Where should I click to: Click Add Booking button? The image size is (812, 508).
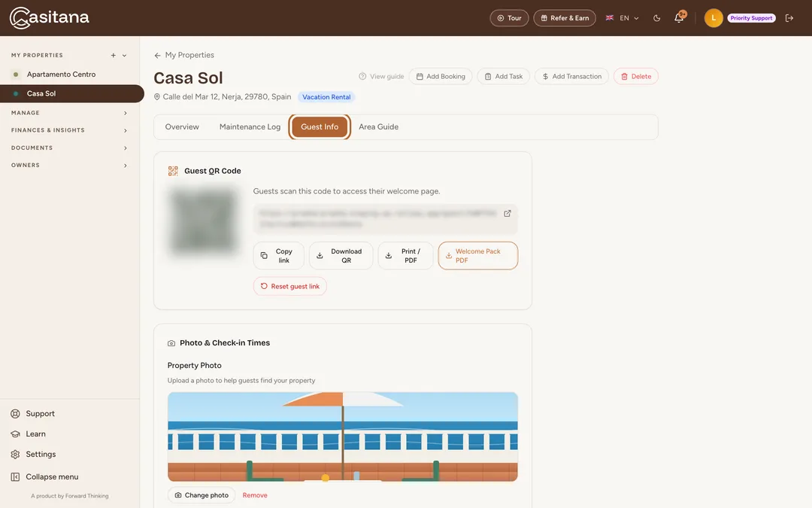440,76
